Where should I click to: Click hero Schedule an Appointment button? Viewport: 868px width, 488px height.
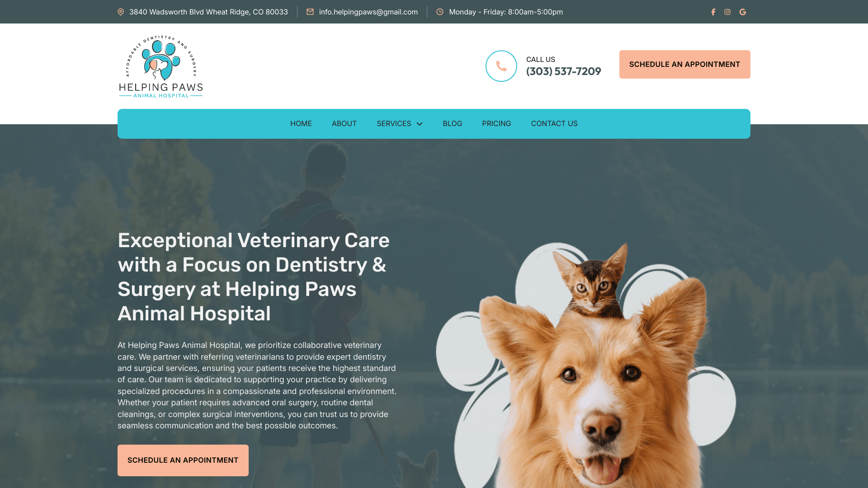pos(183,460)
